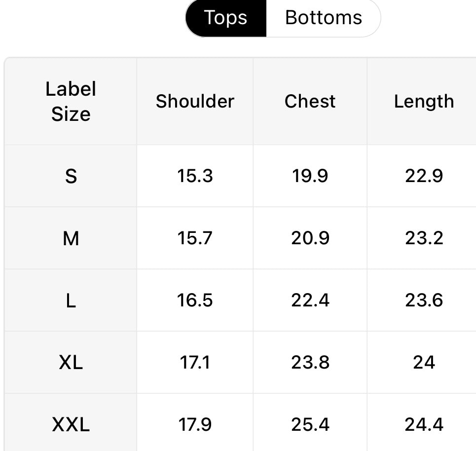Select the XL size row label
476x451 pixels.
[71, 363]
